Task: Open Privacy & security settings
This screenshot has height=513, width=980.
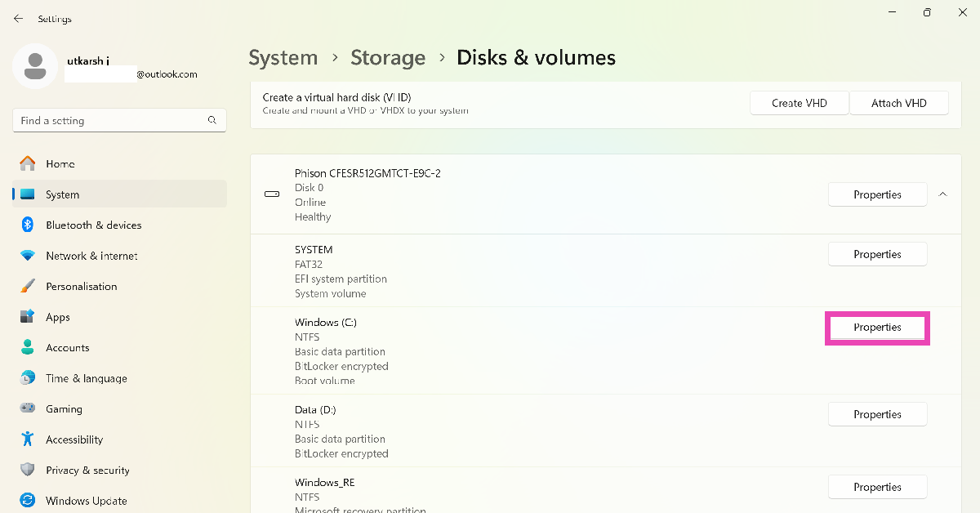Action: tap(87, 471)
